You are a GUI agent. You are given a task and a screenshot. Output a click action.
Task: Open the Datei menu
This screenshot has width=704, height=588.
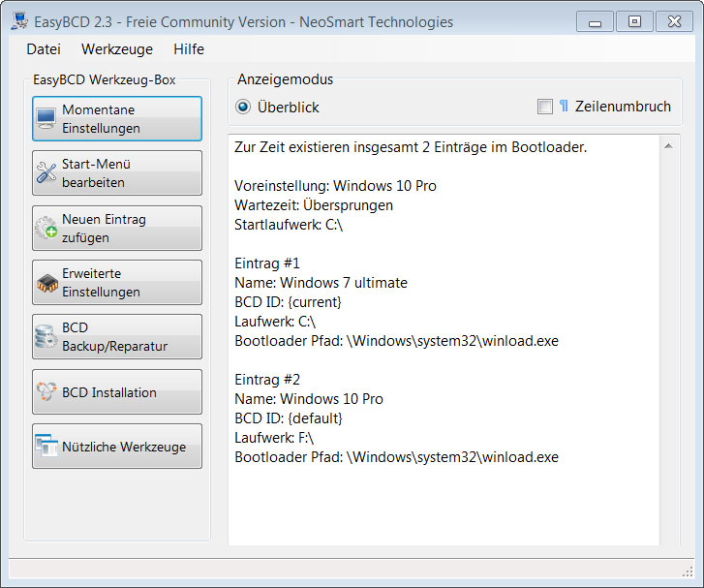click(x=44, y=49)
